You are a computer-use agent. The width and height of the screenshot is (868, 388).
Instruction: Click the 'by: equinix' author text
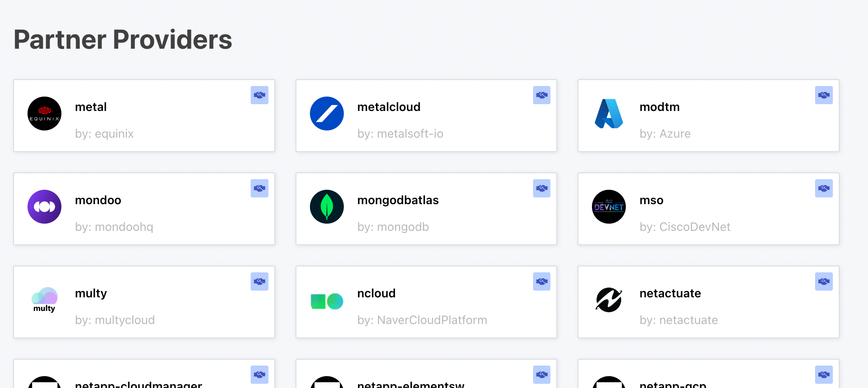pos(104,134)
